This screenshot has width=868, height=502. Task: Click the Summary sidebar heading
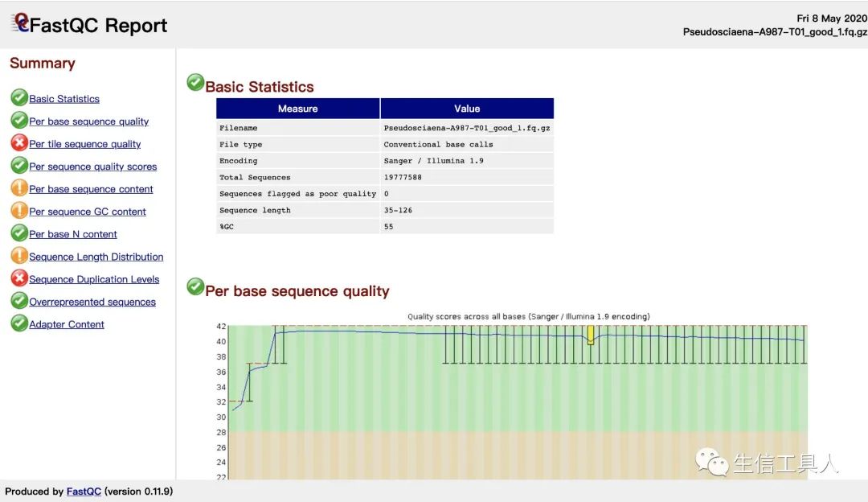click(x=43, y=64)
